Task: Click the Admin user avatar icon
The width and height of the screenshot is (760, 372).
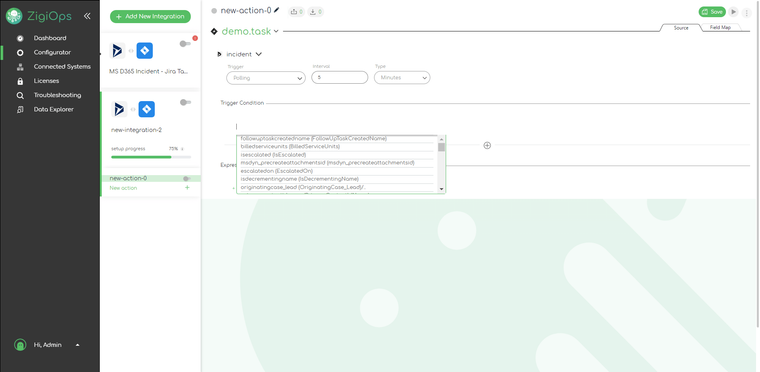Action: (20, 345)
